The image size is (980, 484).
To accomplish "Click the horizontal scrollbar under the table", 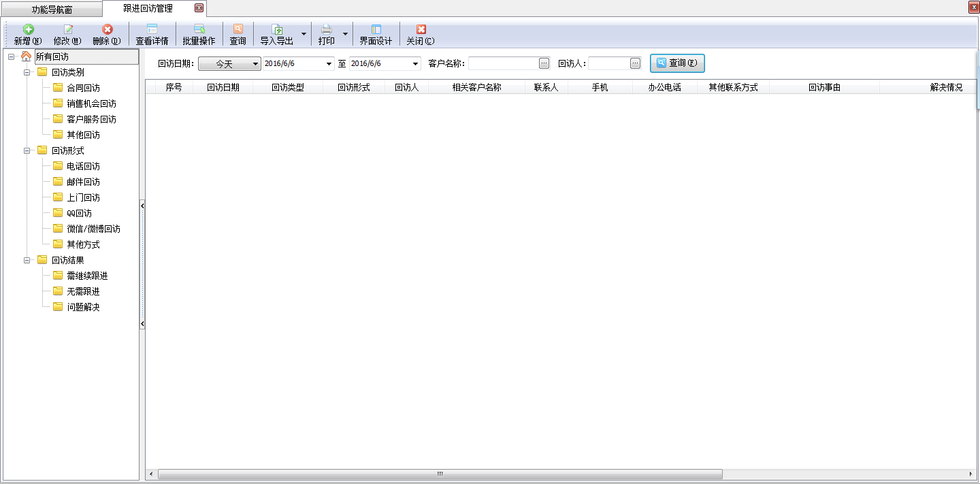I will (440, 474).
